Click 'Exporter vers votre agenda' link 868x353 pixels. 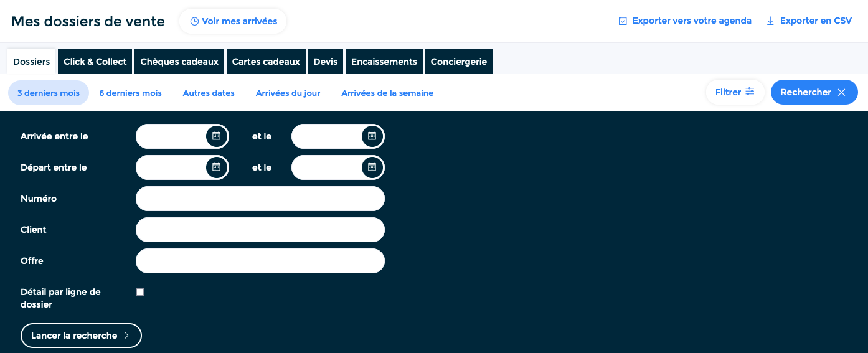point(685,21)
